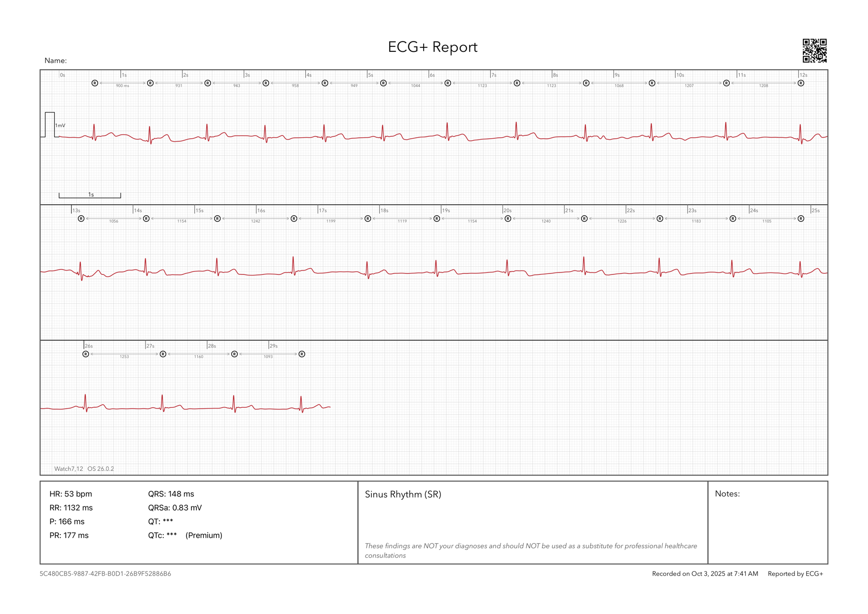
Task: Select the 29s time marker
Action: click(274, 346)
